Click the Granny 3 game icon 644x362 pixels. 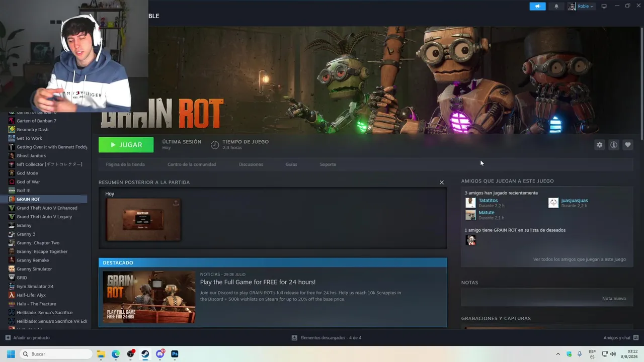(12, 234)
